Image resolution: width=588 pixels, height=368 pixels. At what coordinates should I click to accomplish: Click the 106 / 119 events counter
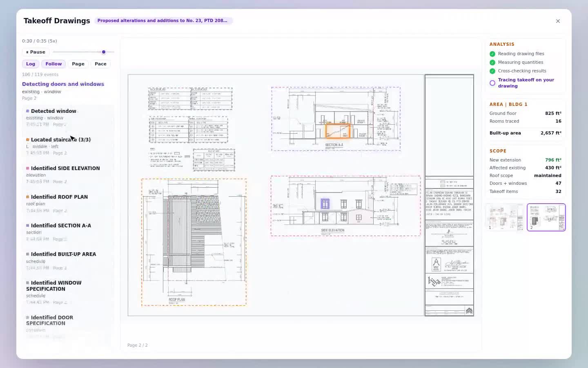pyautogui.click(x=40, y=74)
